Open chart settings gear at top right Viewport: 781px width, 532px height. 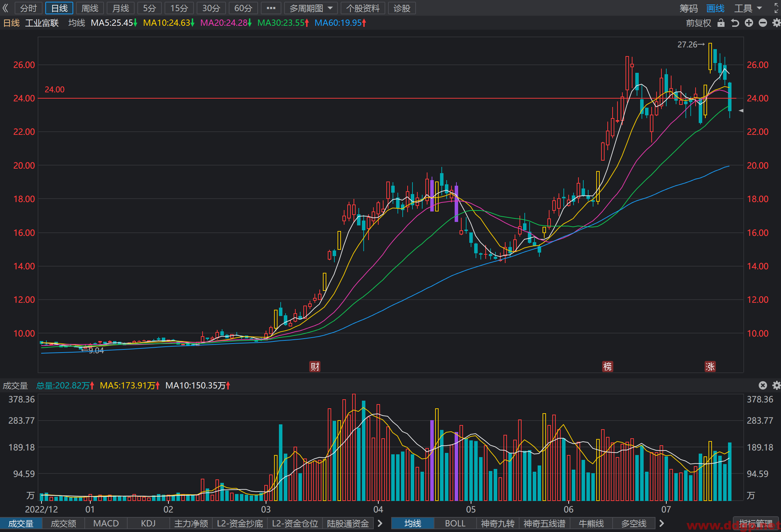(776, 23)
